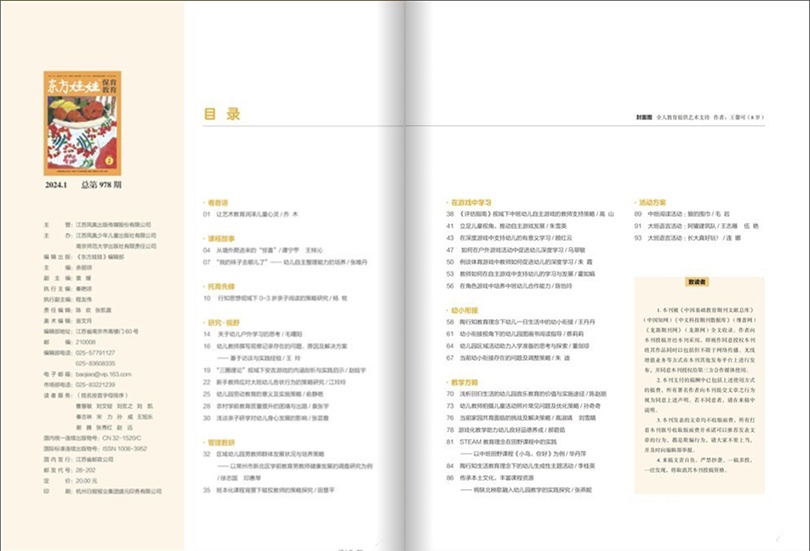Open the contents entry for page 50
The image size is (810, 551).
pos(519,262)
